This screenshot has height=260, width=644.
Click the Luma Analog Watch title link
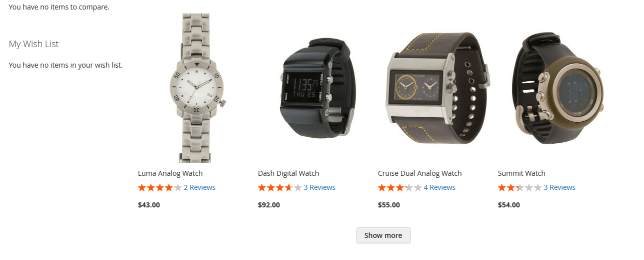(x=170, y=173)
